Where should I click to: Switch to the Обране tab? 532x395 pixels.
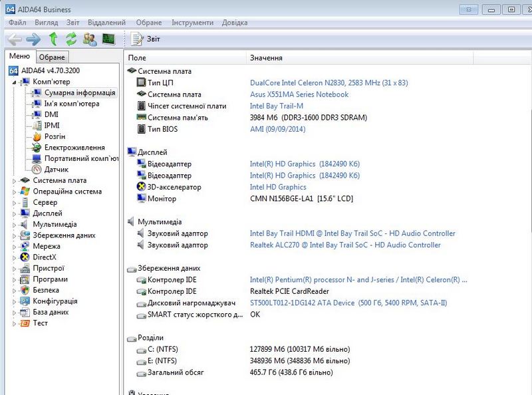51,58
